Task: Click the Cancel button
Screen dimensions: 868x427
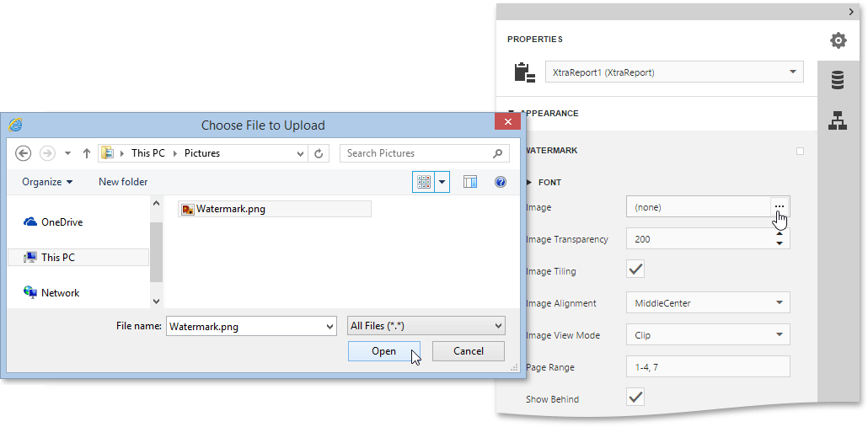Action: (x=469, y=351)
